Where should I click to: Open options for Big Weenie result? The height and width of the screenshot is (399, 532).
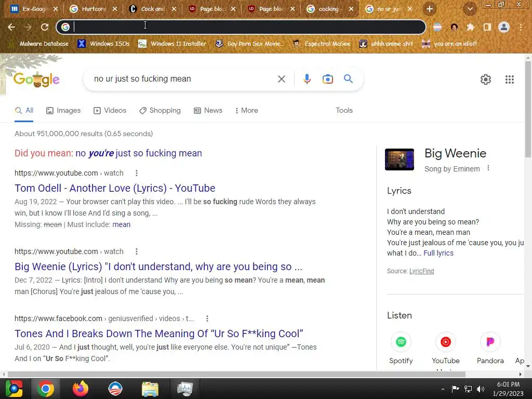click(137, 252)
